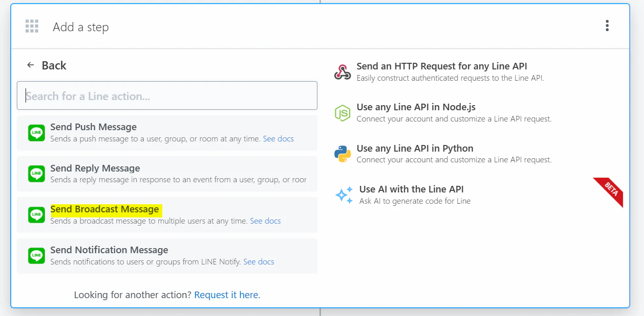
Task: Go back using the Back label
Action: pos(54,65)
